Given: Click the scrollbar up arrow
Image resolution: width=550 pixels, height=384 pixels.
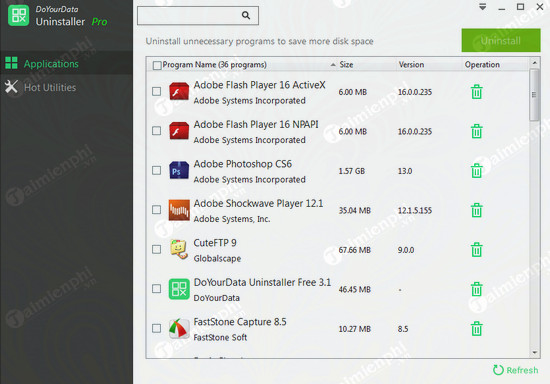Looking at the screenshot, I should tap(534, 63).
